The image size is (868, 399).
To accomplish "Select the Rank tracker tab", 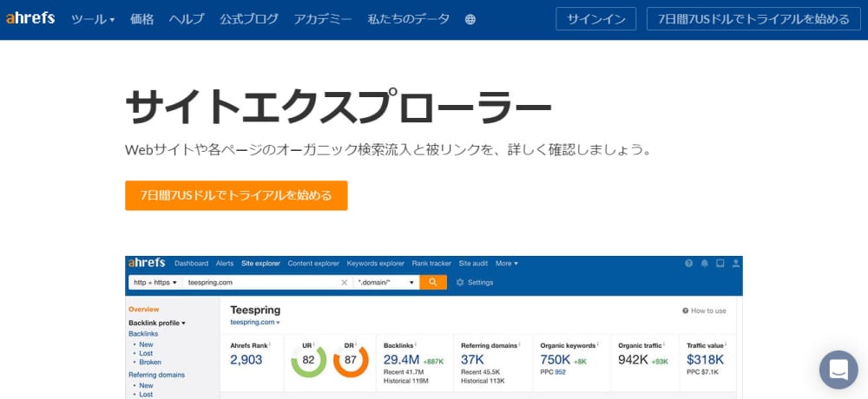I will pos(431,264).
